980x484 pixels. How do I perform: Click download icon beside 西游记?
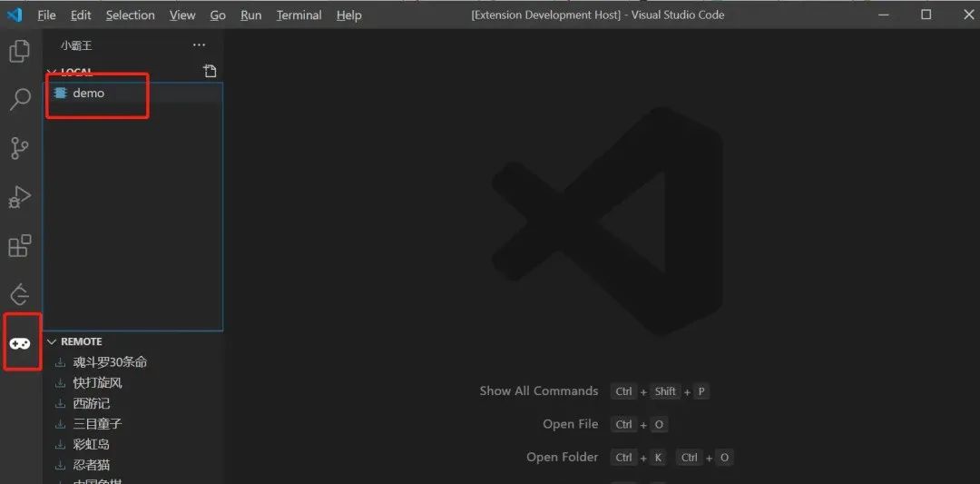(60, 403)
